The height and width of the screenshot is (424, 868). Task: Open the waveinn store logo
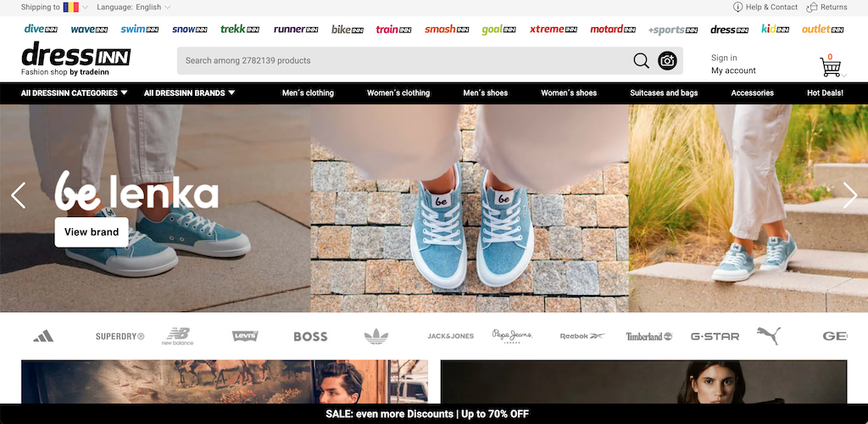(89, 29)
